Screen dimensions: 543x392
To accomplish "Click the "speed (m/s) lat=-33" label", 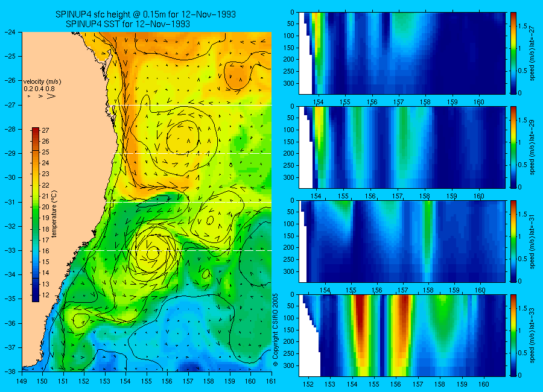I will point(532,335).
